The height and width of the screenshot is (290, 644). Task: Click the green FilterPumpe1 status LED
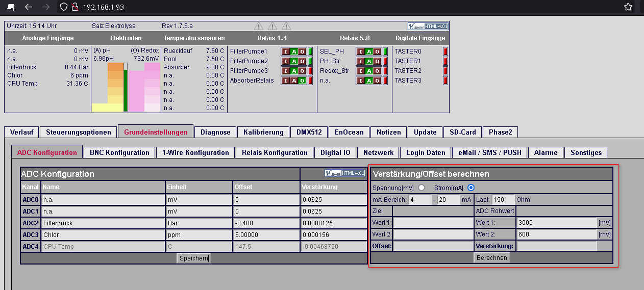tap(310, 51)
